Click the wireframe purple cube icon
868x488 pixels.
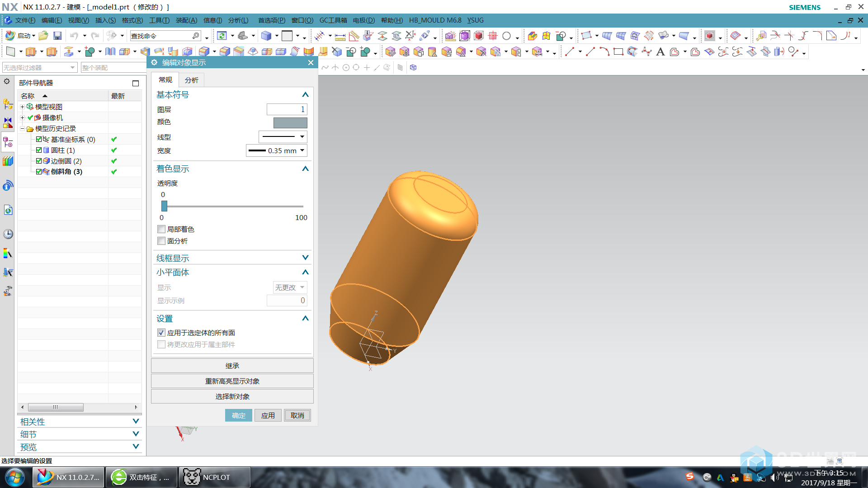[464, 36]
